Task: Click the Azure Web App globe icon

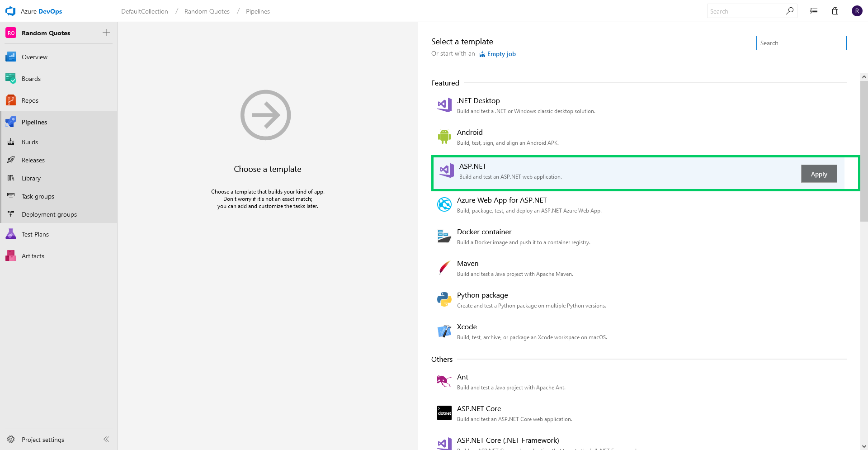Action: (x=444, y=205)
